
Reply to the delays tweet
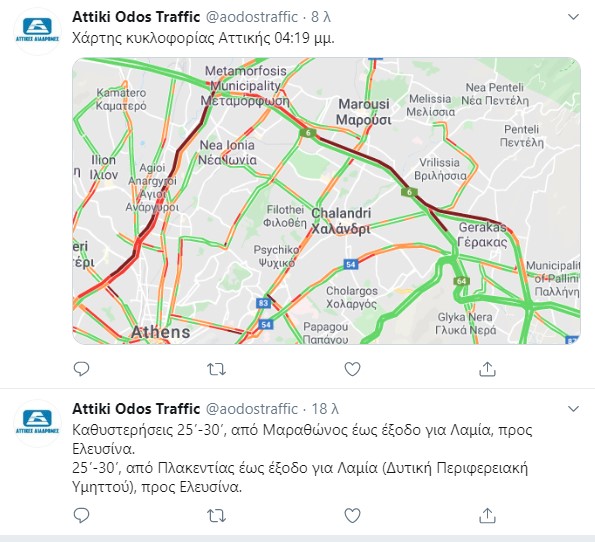[81, 515]
